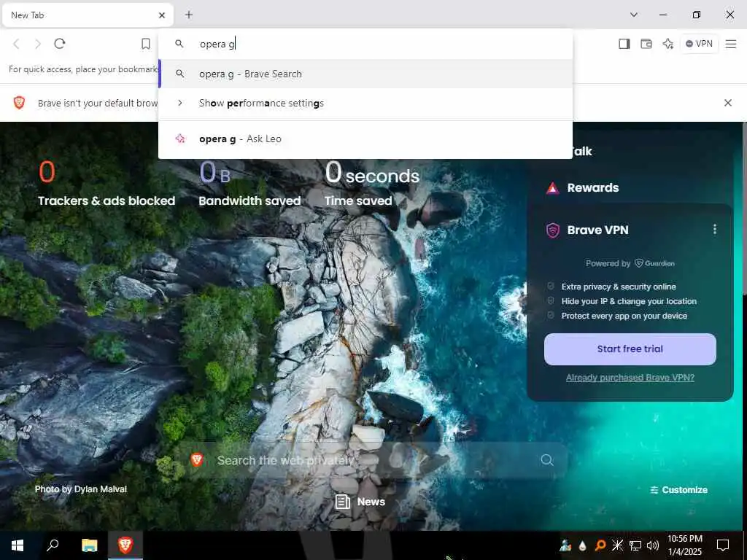Reload the page with the refresh icon

click(60, 44)
